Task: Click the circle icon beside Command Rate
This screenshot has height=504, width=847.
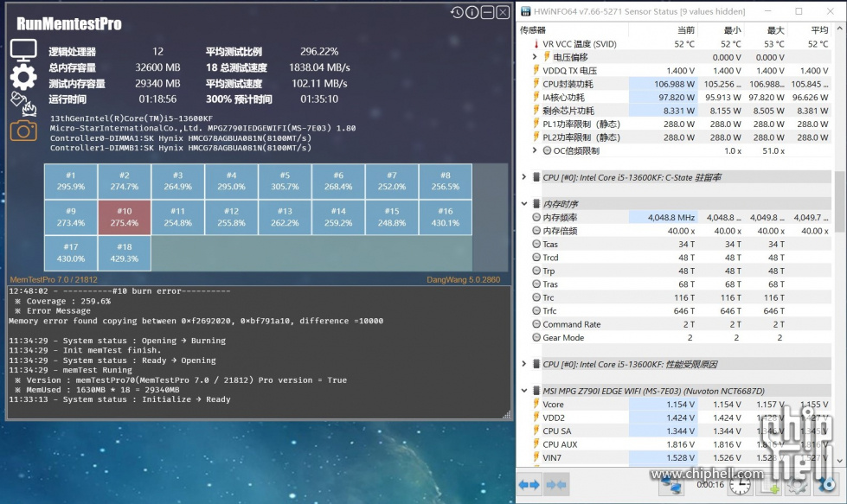Action: (x=536, y=324)
